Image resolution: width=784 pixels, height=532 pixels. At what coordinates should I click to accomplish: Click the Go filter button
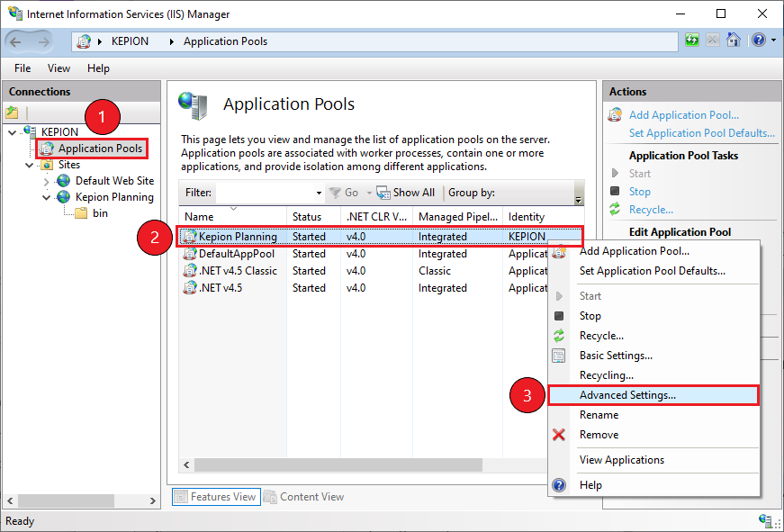click(345, 193)
